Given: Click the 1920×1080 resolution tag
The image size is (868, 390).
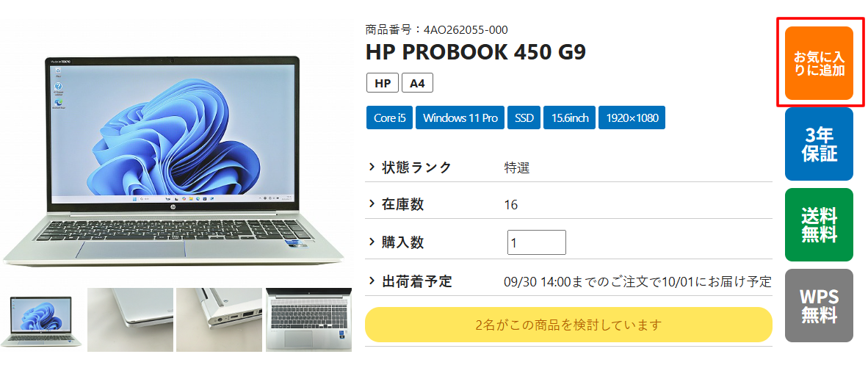Looking at the screenshot, I should (632, 118).
